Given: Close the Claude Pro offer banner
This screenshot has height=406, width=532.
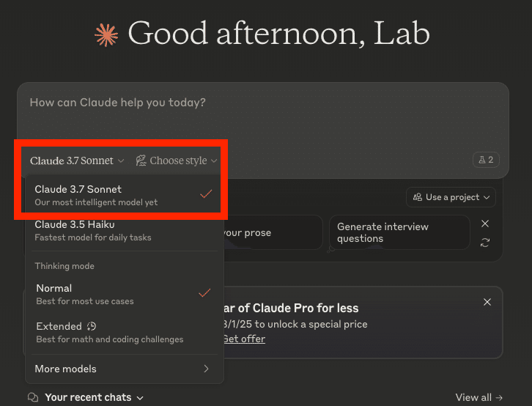Looking at the screenshot, I should (x=487, y=302).
